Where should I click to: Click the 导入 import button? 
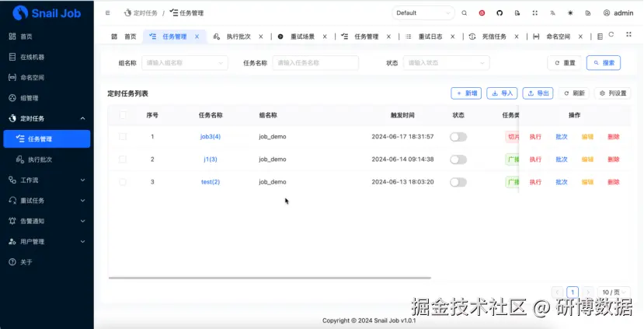pos(502,93)
